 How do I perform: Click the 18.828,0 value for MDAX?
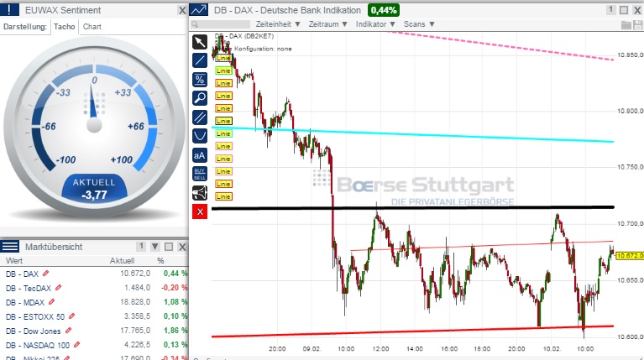point(135,302)
